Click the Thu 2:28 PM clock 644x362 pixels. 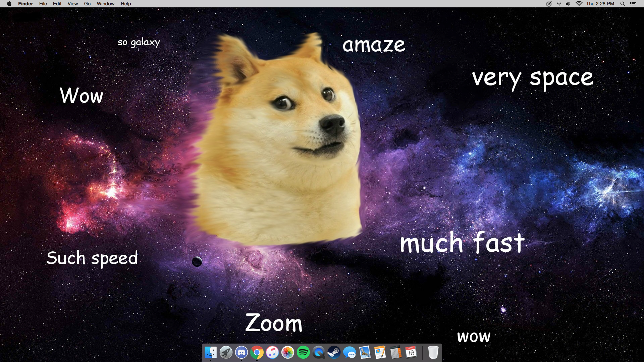click(x=600, y=4)
